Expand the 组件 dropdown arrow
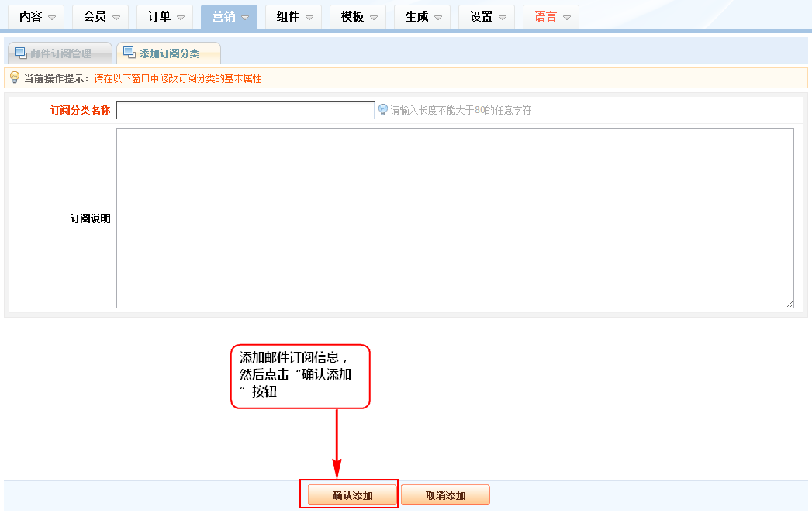This screenshot has height=513, width=812. pyautogui.click(x=309, y=17)
